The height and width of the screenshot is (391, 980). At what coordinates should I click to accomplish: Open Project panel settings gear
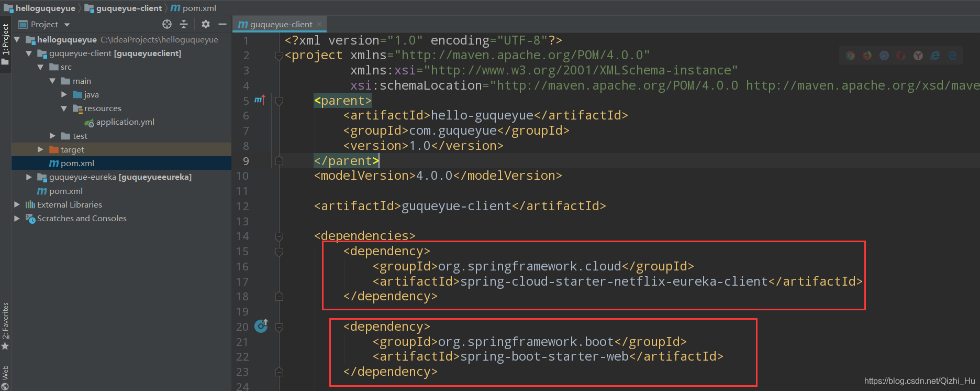click(206, 24)
